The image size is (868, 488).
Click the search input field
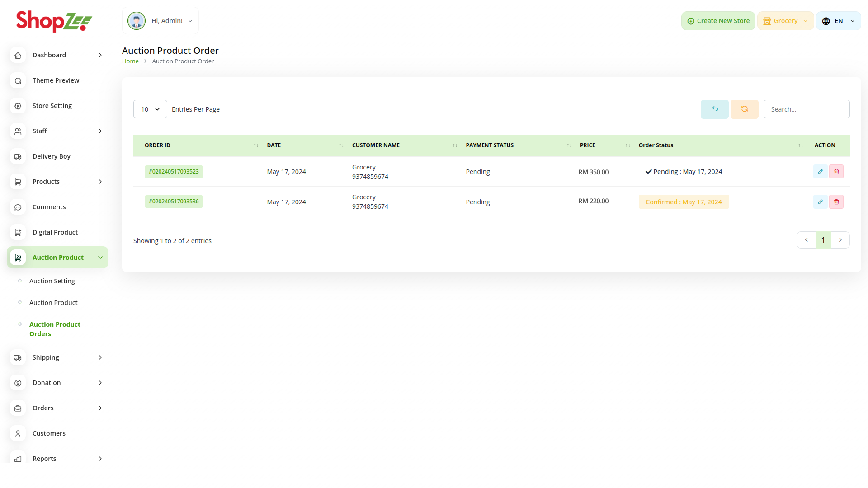point(806,109)
